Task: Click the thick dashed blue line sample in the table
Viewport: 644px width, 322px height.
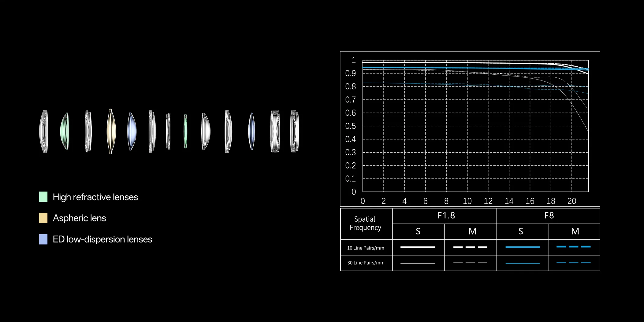Action: pyautogui.click(x=573, y=247)
